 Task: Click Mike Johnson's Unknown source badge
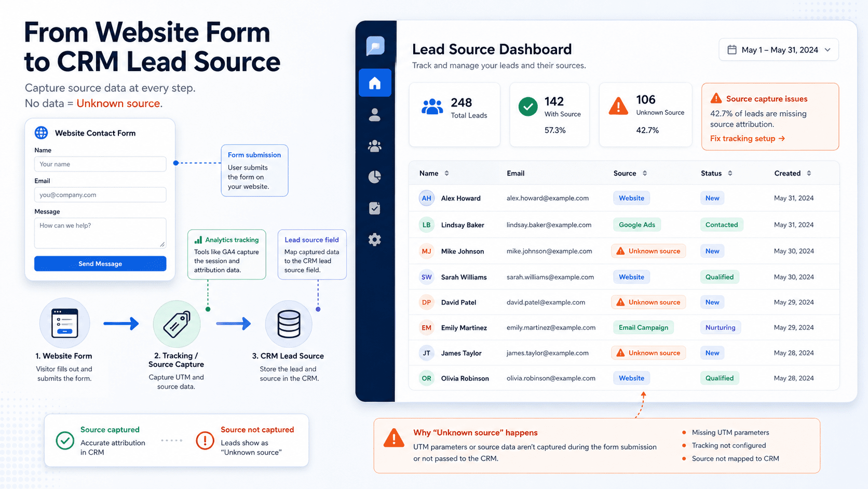tap(648, 251)
